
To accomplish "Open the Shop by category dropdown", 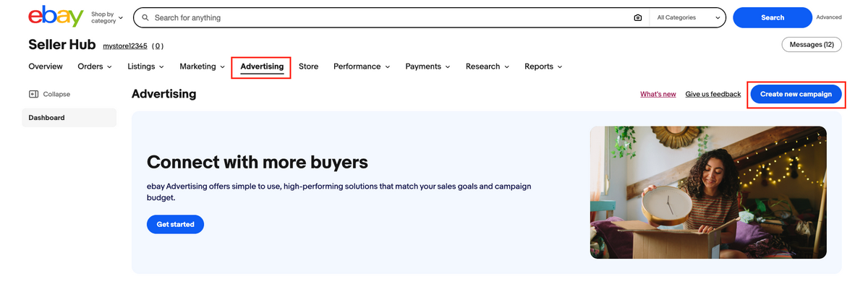I will [107, 17].
